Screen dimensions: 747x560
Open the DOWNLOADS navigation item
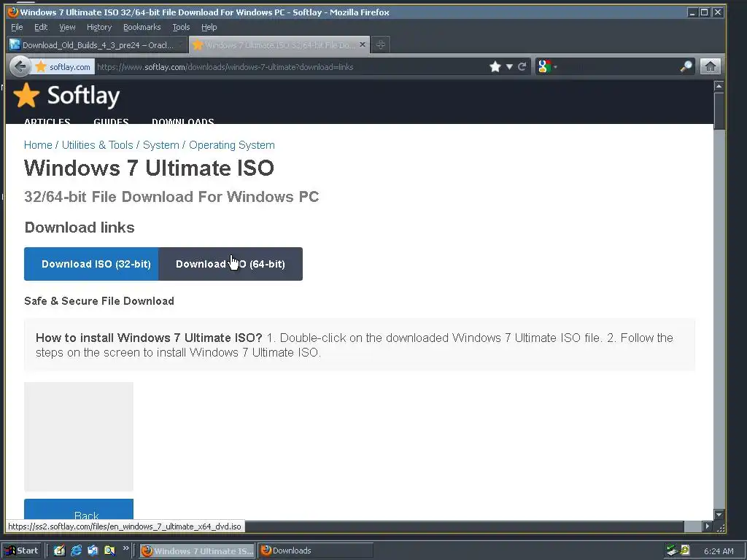(x=183, y=121)
